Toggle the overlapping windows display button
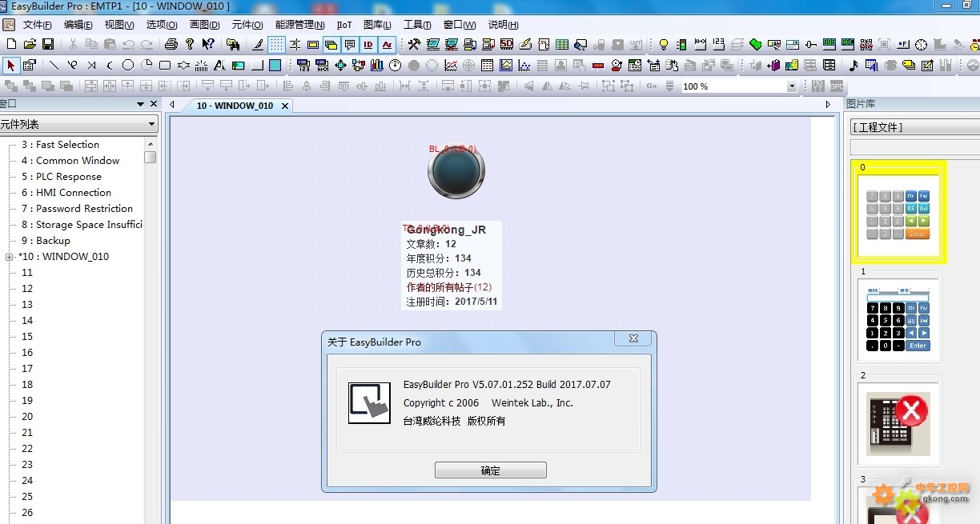Screen dimensions: 980x524 point(331,44)
